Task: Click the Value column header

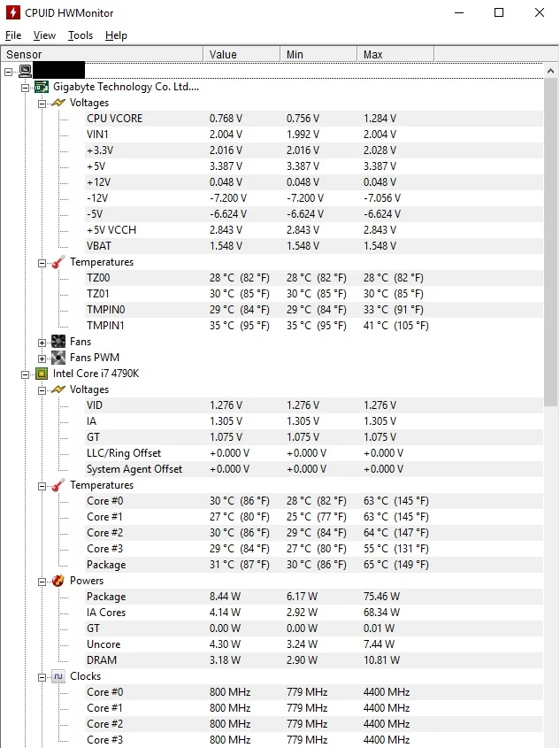Action: pos(242,54)
